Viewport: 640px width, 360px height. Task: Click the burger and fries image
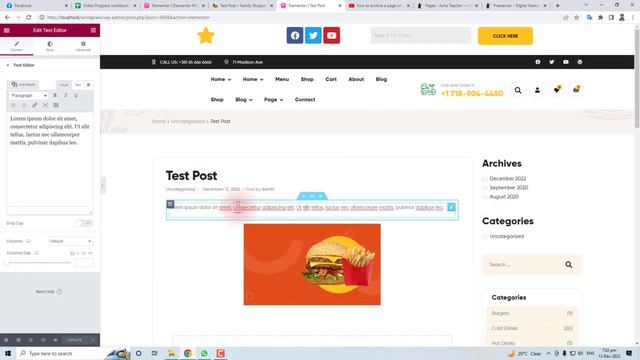click(312, 264)
